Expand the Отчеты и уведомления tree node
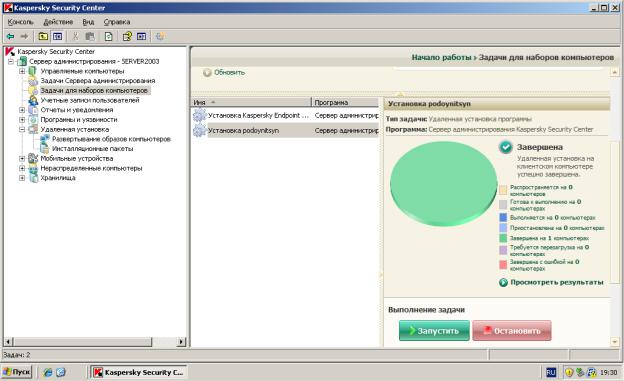Screen dimensions: 624x381 [x=22, y=109]
